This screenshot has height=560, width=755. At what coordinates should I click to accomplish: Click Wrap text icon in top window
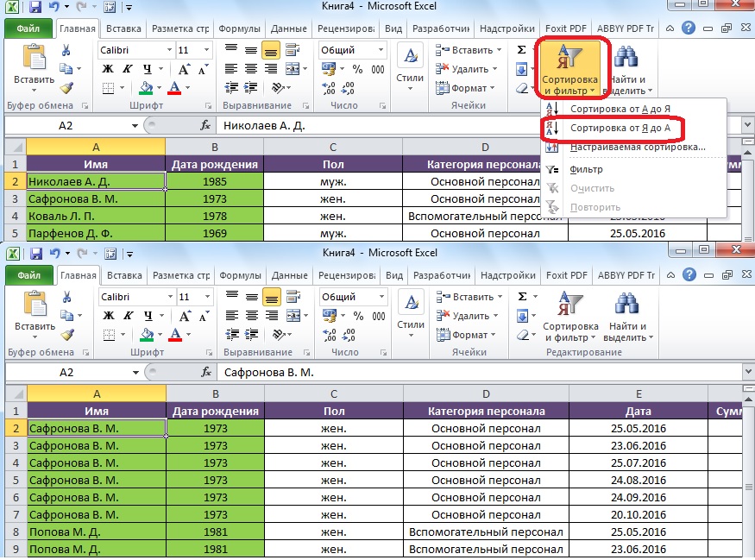tap(293, 50)
